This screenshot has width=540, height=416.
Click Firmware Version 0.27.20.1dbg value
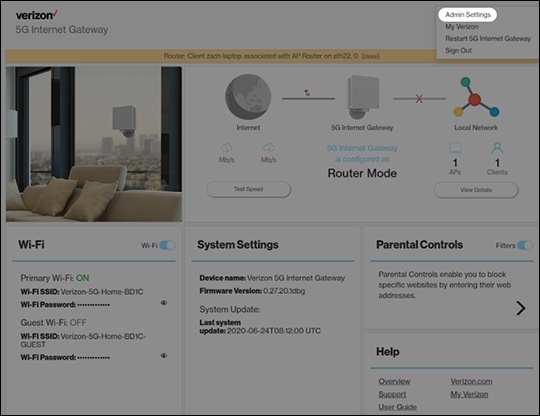click(x=284, y=291)
